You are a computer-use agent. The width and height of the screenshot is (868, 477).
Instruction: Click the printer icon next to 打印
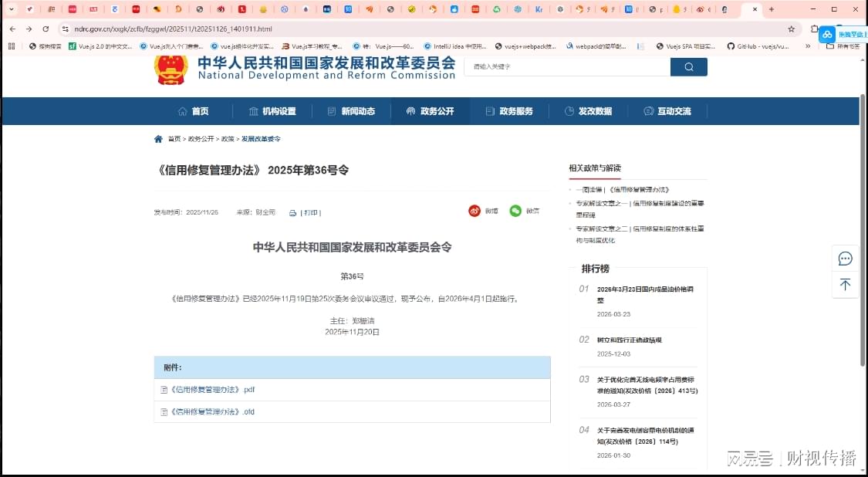point(292,213)
